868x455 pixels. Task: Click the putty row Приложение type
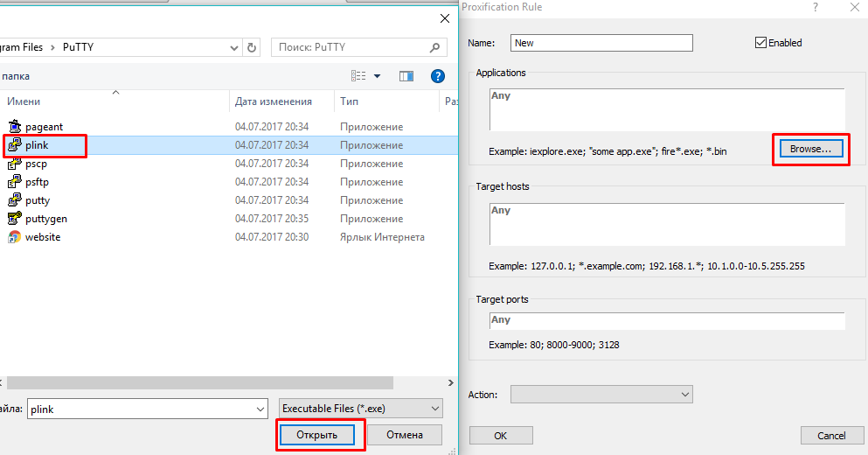point(372,200)
